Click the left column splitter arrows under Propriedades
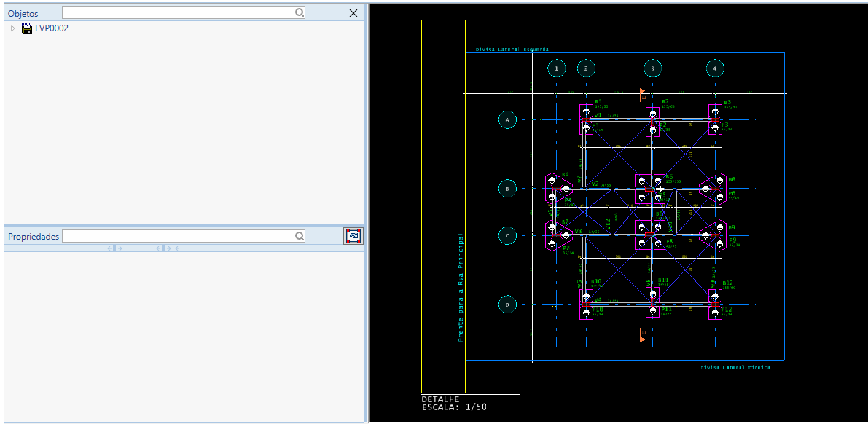 pos(114,248)
